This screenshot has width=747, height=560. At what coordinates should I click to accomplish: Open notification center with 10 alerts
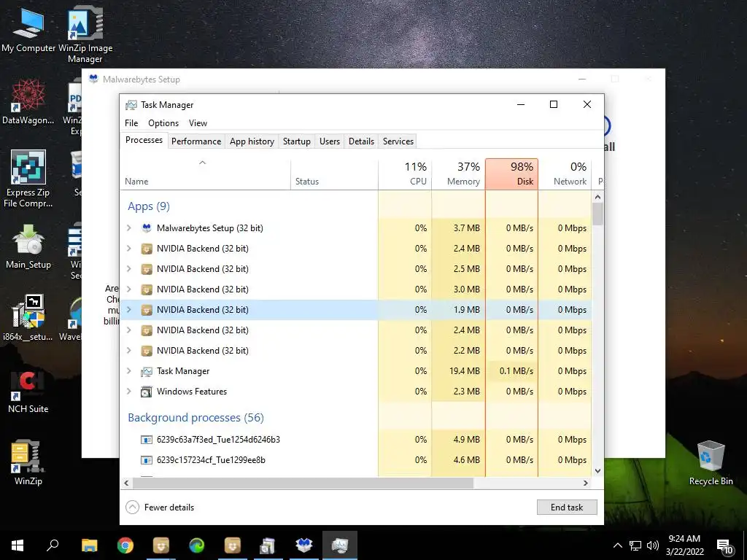(x=725, y=546)
